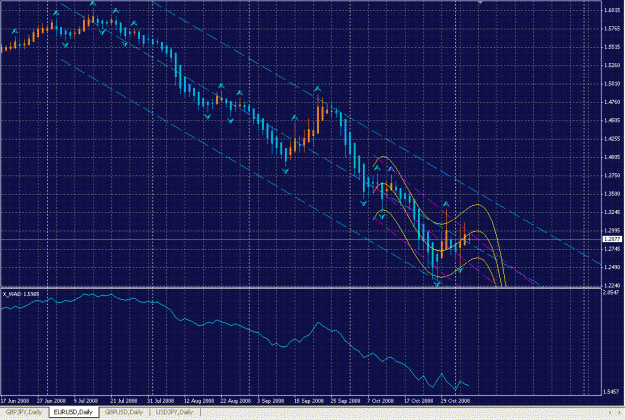Click the 1.5765 price axis label

click(612, 29)
